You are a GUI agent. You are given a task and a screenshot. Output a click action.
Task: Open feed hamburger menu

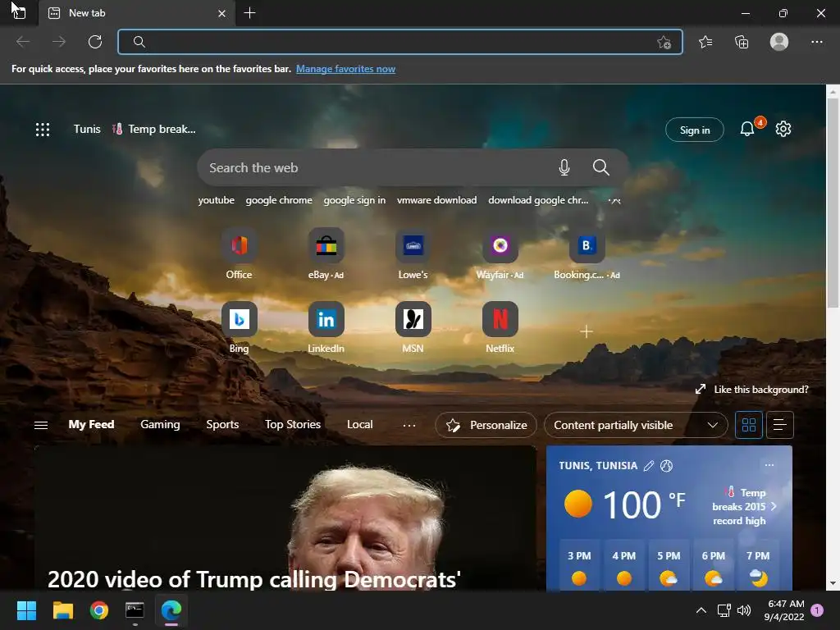click(41, 426)
